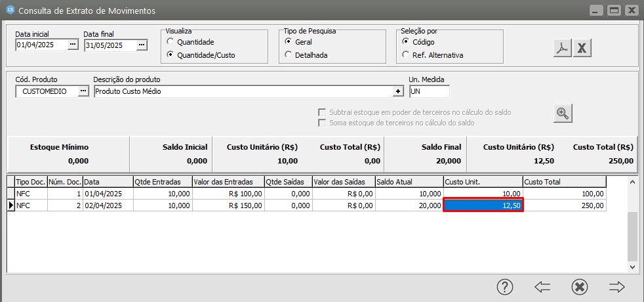The image size is (644, 302).
Task: Advance with the right arrow icon
Action: (616, 287)
